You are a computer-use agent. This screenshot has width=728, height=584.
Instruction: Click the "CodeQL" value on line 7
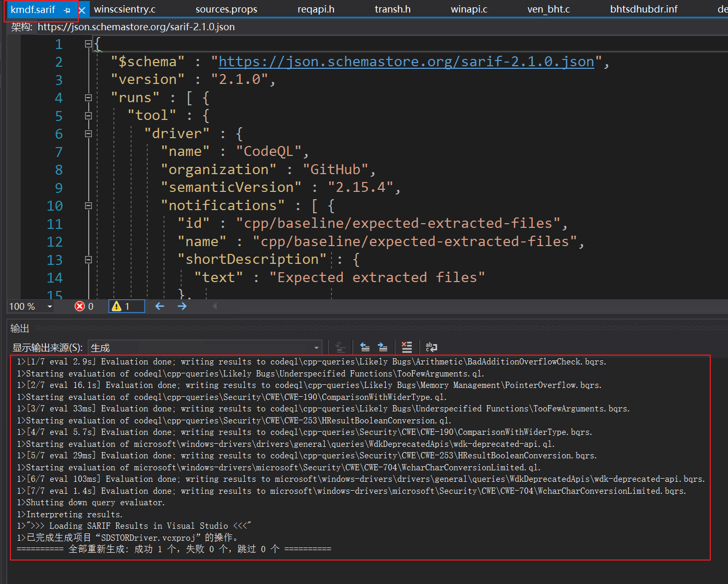coord(268,152)
